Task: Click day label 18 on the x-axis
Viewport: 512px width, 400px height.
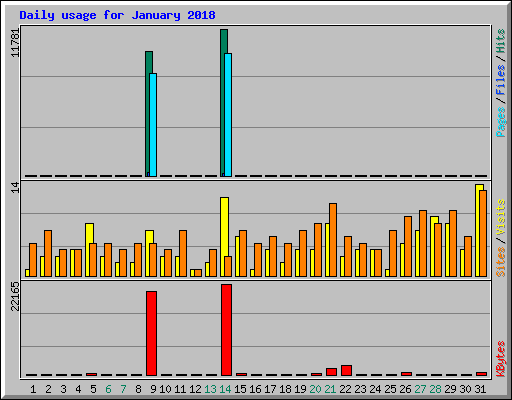Action: click(285, 389)
